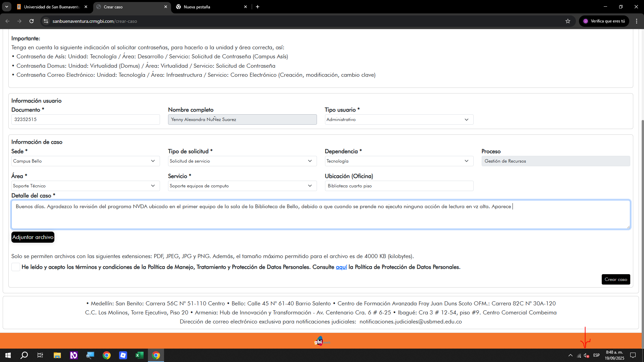
Task: Launch Excel from the taskbar
Action: 140,355
